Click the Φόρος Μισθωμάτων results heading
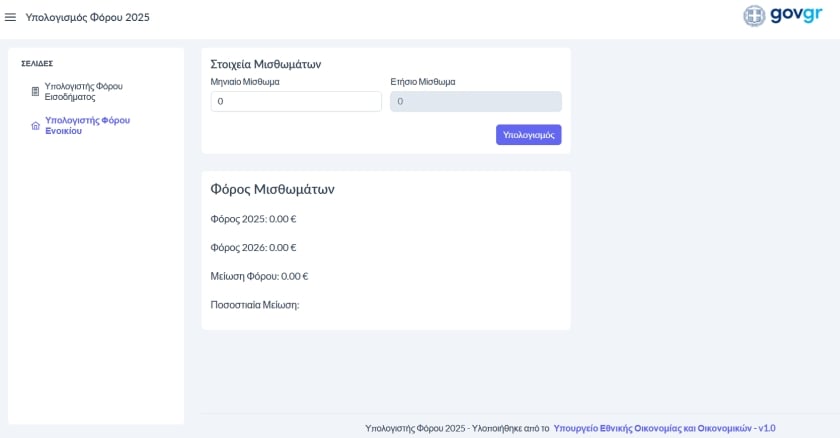The width and height of the screenshot is (840, 438). point(272,189)
